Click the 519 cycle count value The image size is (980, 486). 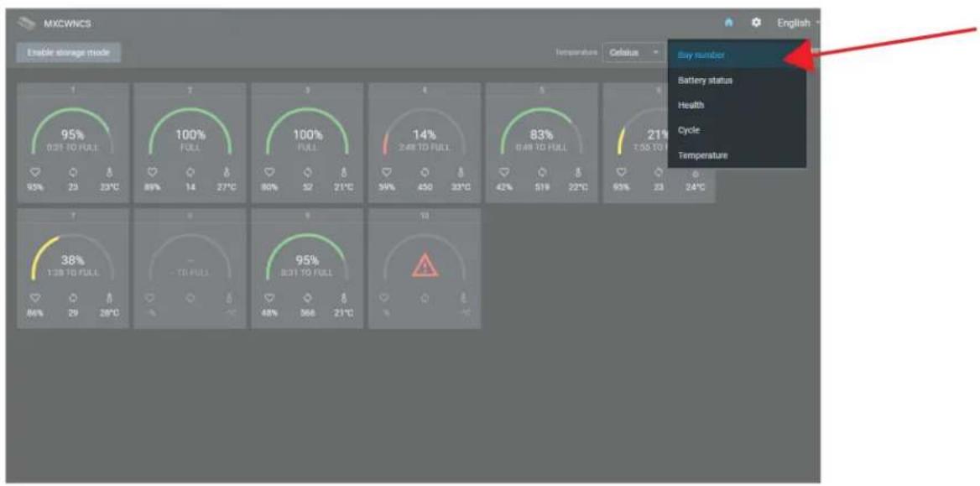pos(542,186)
